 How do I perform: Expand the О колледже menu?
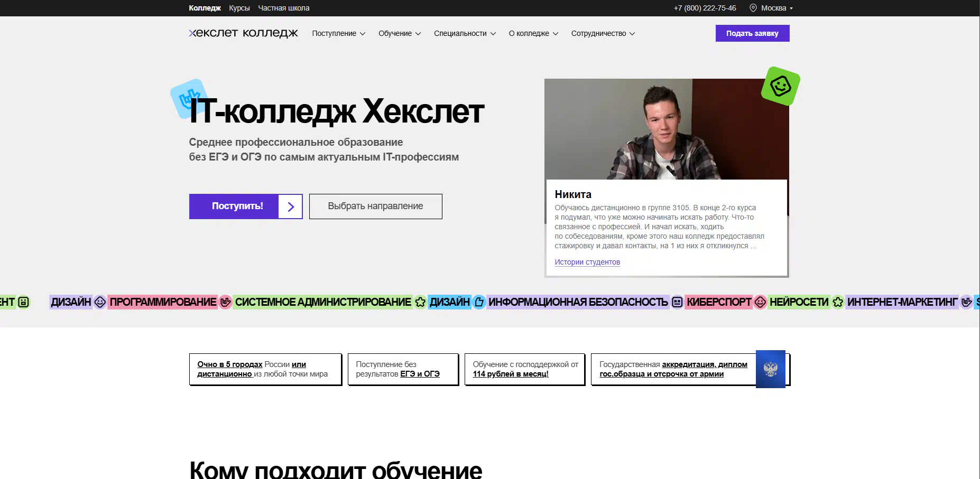[x=533, y=33]
